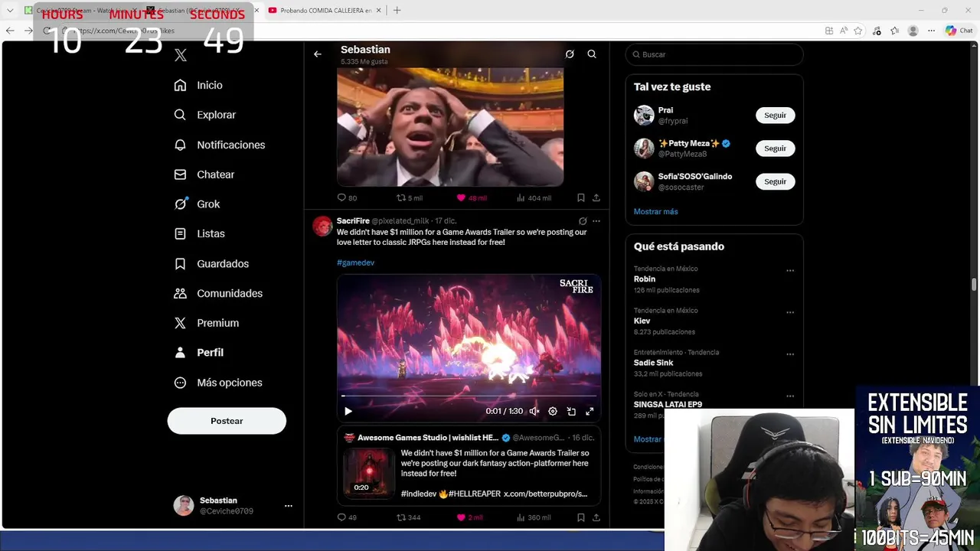Unlike the tweet with 48 mil likes

[472, 197]
